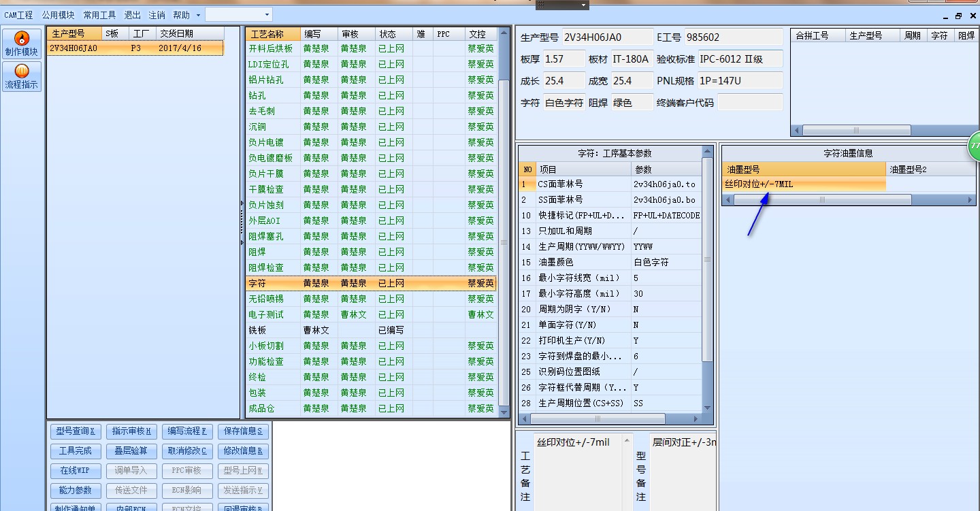This screenshot has width=980, height=511.
Task: Select the CS面菲林号 parameter row
Action: tap(610, 184)
